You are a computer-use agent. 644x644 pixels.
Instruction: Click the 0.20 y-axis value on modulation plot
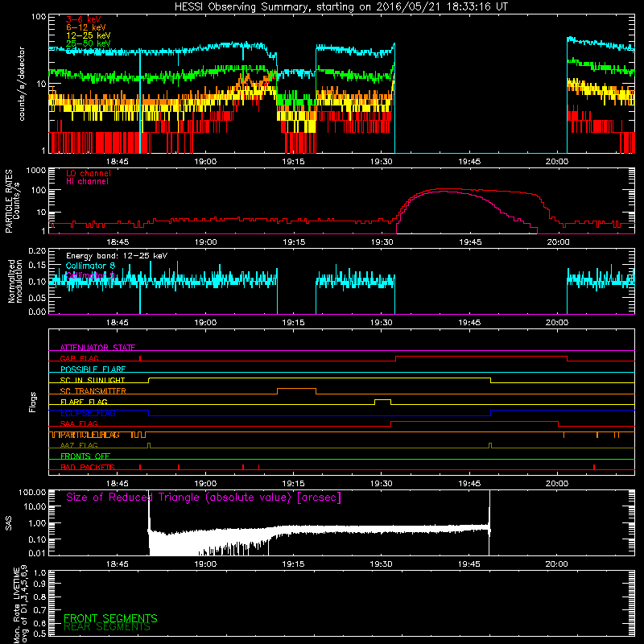pos(37,251)
